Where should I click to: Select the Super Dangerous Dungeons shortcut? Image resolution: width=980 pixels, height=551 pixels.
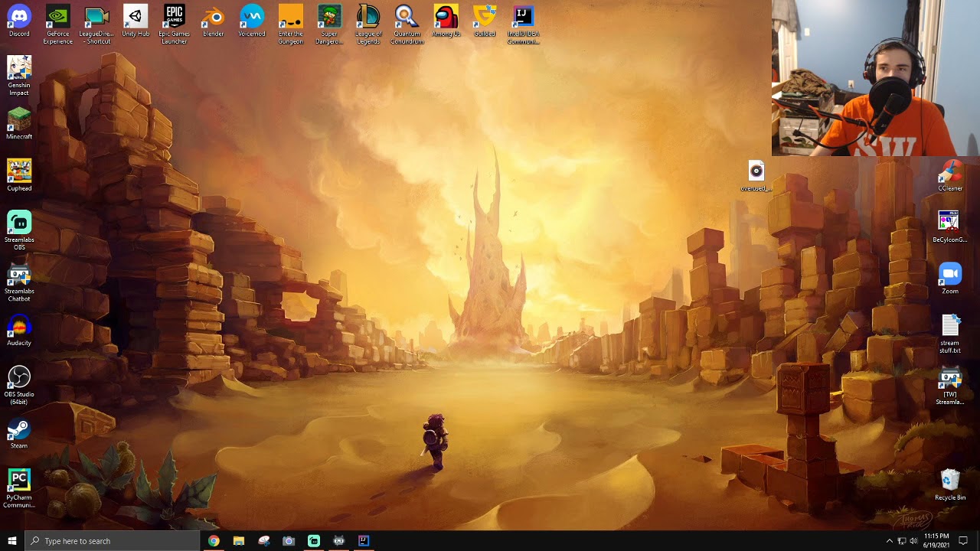pos(329,24)
